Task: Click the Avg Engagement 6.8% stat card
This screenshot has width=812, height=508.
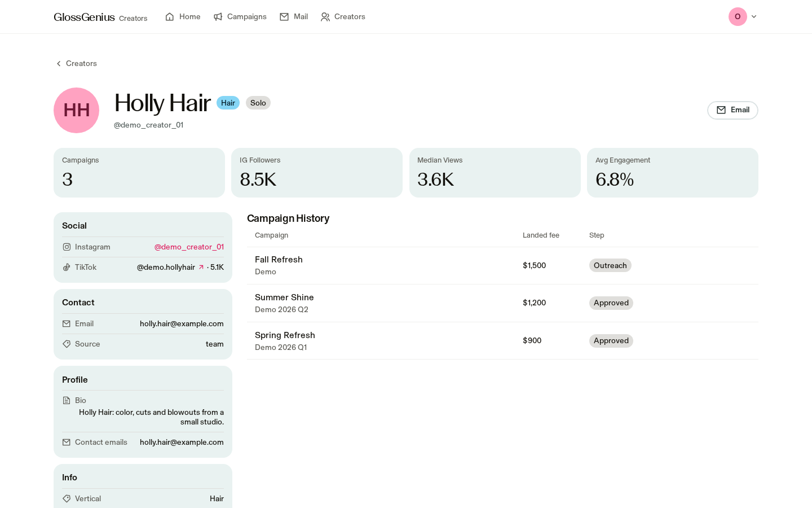Action: (673, 173)
